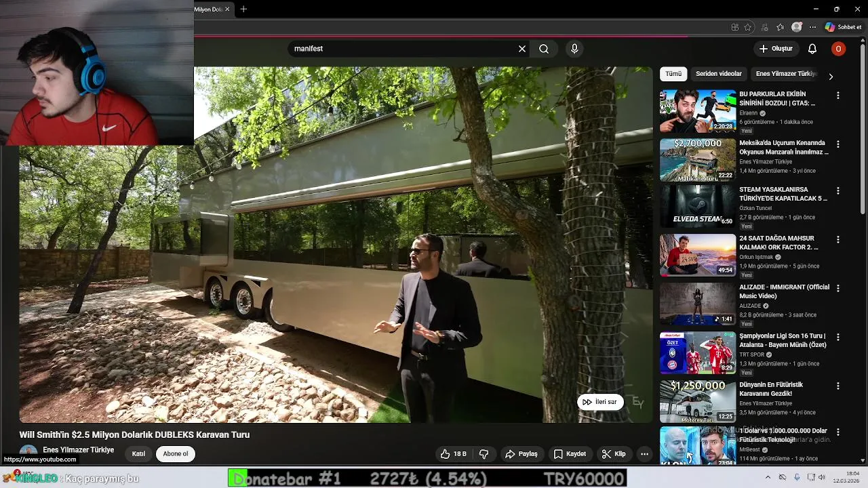Viewport: 868px width, 488px height.
Task: Open the split screen icon in address bar
Action: click(x=735, y=27)
